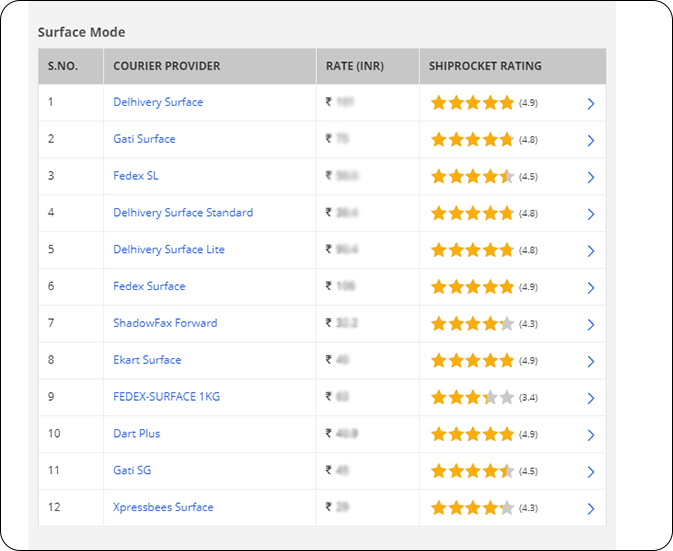The image size is (673, 551).
Task: Click star rating for Xpressbees Surface
Action: point(472,509)
